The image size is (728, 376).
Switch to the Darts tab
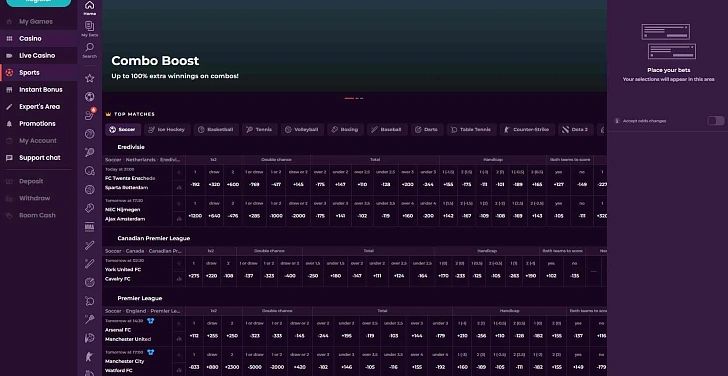coord(427,130)
